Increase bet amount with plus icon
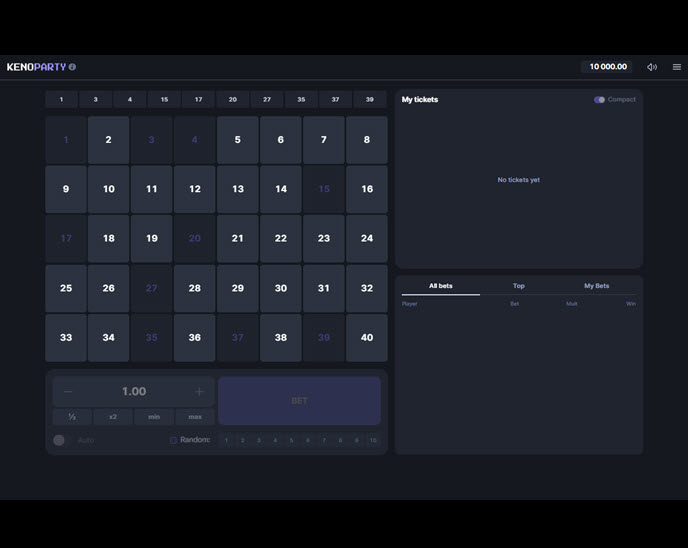Screen dimensions: 688x548 (199, 392)
